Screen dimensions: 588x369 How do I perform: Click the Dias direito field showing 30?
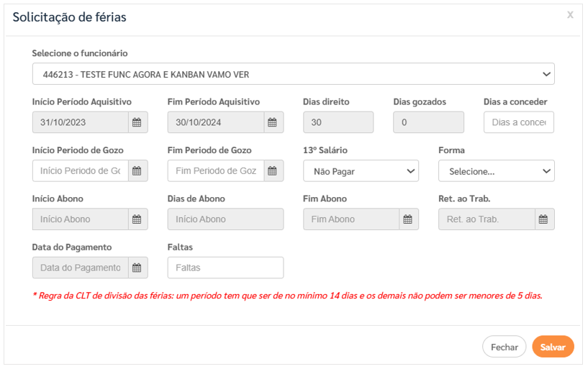click(x=338, y=122)
